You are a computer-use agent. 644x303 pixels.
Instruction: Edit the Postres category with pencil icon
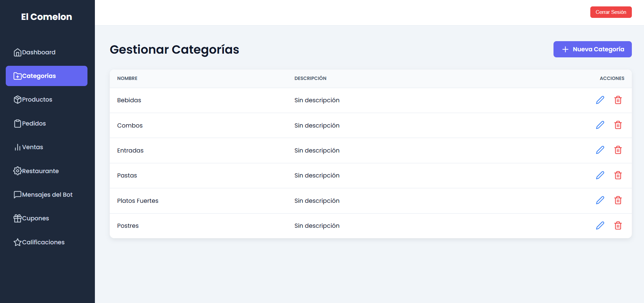(600, 226)
